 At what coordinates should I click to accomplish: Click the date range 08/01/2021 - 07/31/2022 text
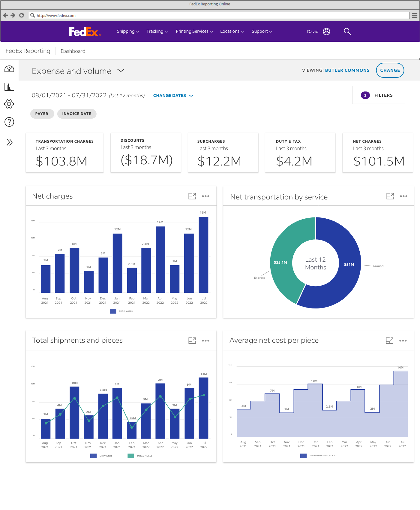point(69,95)
